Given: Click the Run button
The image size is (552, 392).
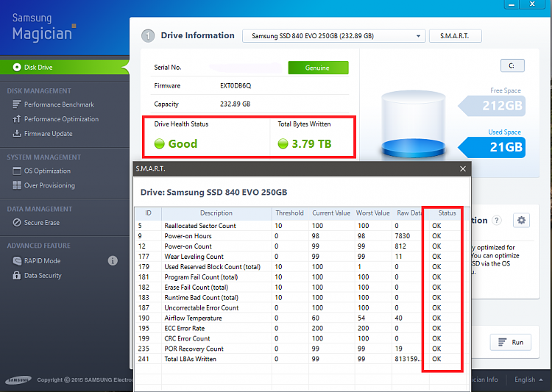Looking at the screenshot, I should tap(511, 342).
